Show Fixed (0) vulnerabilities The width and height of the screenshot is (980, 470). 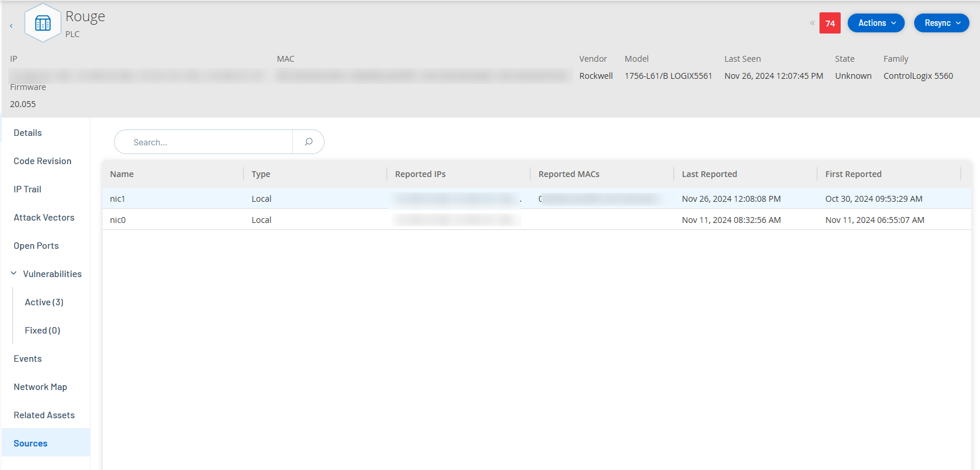(42, 331)
